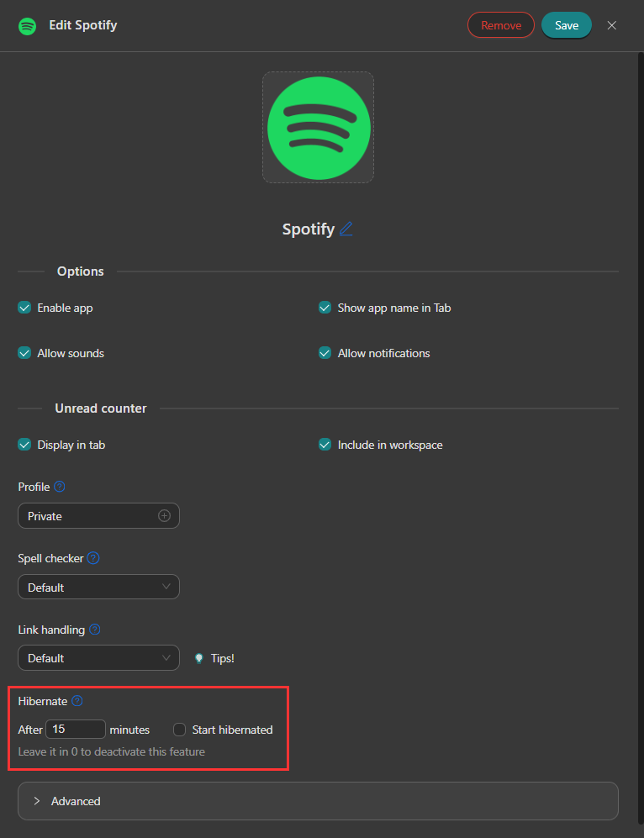Open the Tips! link
Screen dimensions: 644x838
(x=222, y=658)
